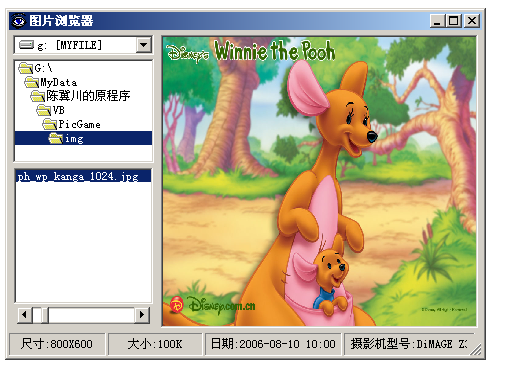Click the PicGame folder icon
The image size is (507, 375).
50,124
